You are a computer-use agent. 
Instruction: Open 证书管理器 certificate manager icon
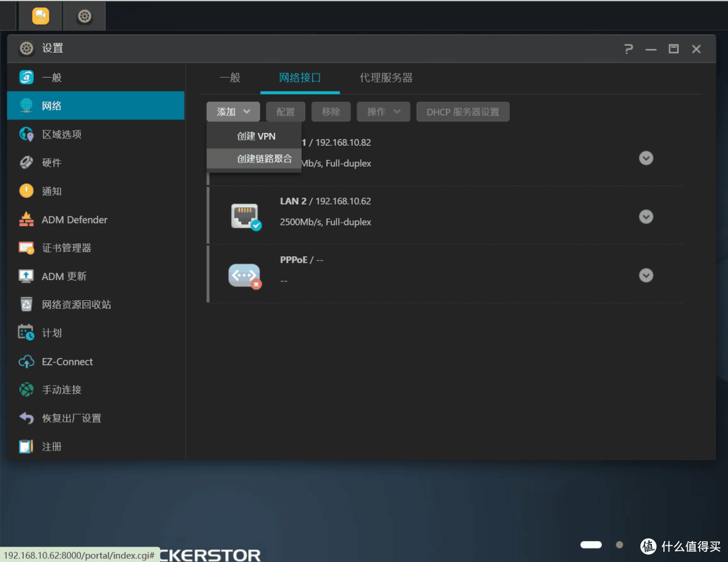pos(26,248)
